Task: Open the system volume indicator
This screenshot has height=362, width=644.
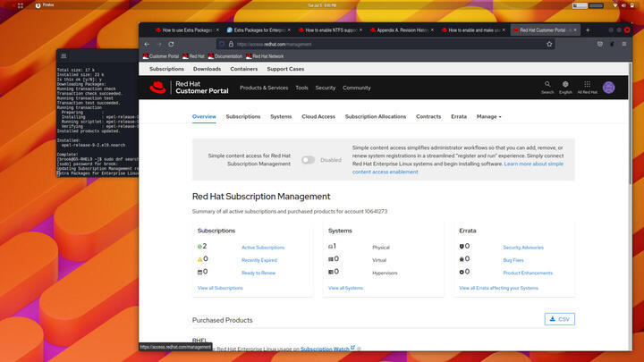Action: pos(623,5)
